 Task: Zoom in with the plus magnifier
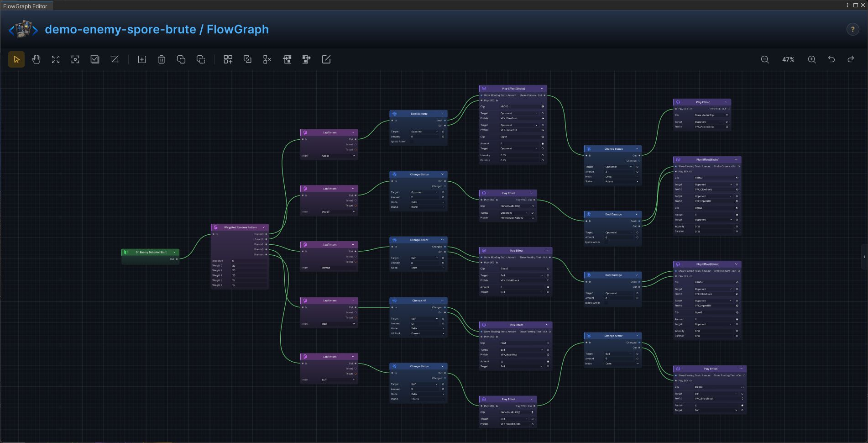click(x=812, y=59)
